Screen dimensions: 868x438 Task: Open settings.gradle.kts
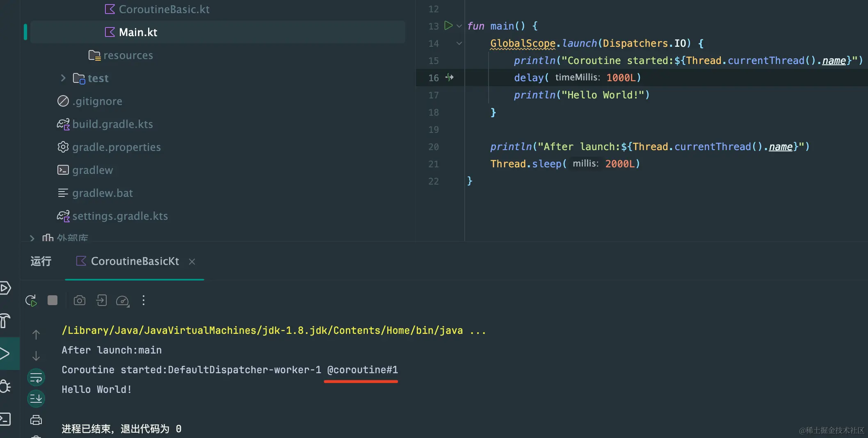(112, 216)
